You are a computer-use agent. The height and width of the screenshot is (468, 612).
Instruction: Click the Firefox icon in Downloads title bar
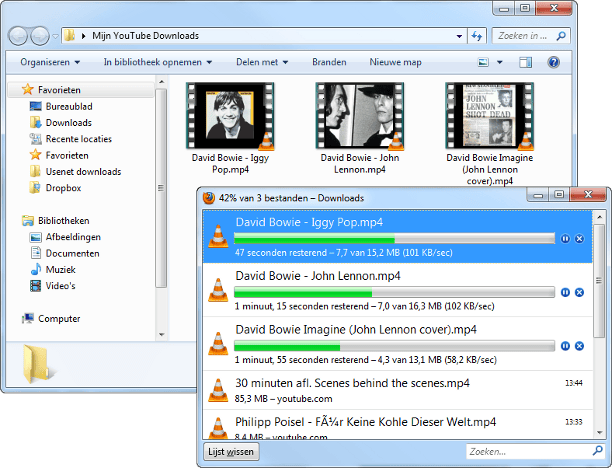tap(209, 198)
